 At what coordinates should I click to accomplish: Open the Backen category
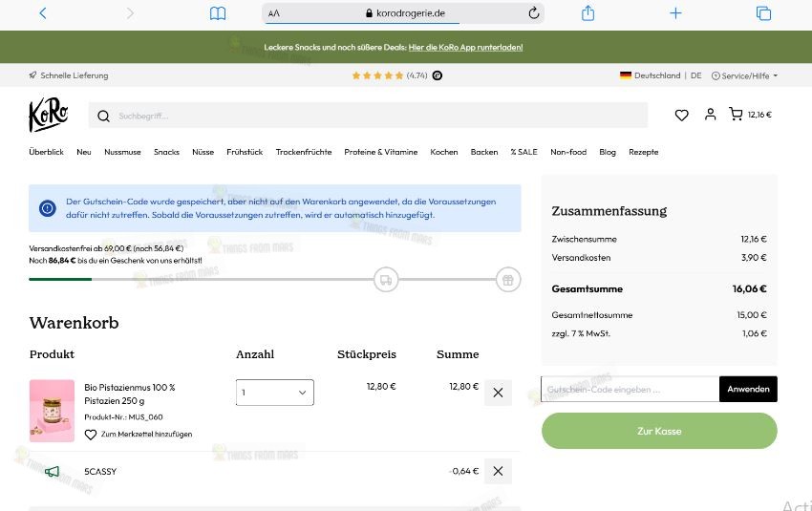coord(484,152)
